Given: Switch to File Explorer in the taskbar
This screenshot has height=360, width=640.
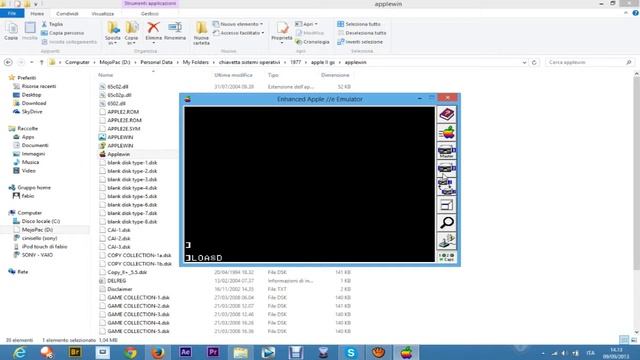Looking at the screenshot, I should [x=241, y=352].
